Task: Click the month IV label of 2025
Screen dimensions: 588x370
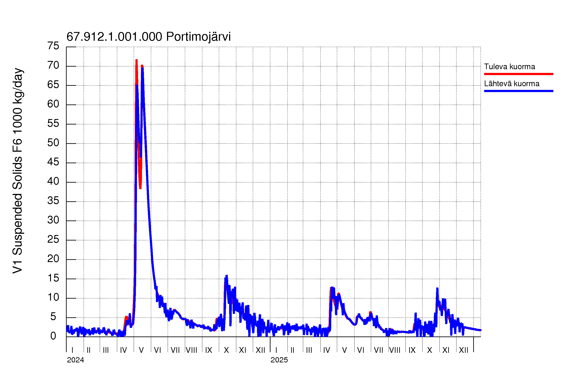Action: coord(326,350)
